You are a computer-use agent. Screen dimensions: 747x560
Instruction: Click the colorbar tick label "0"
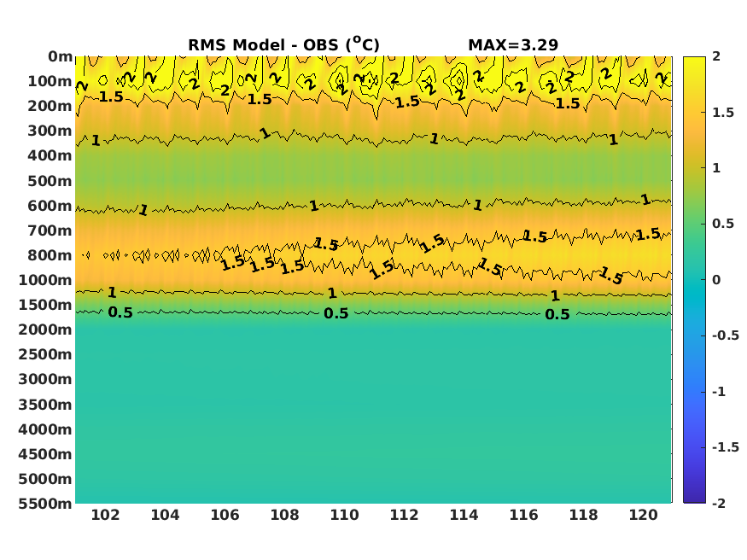click(x=716, y=280)
